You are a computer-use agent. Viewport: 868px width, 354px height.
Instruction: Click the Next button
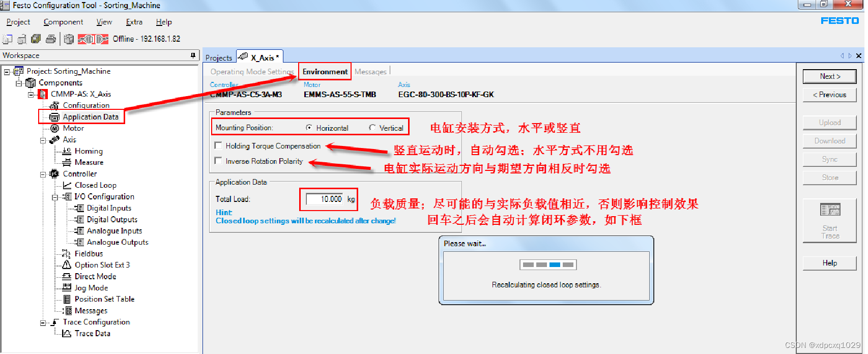(830, 76)
